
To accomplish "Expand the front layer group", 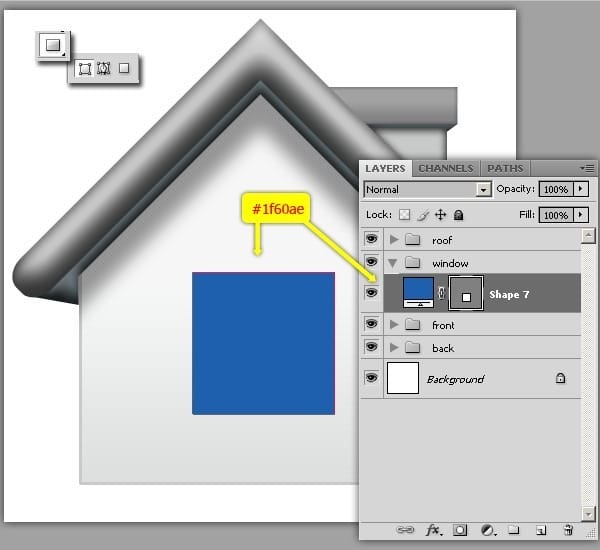I will click(x=394, y=325).
